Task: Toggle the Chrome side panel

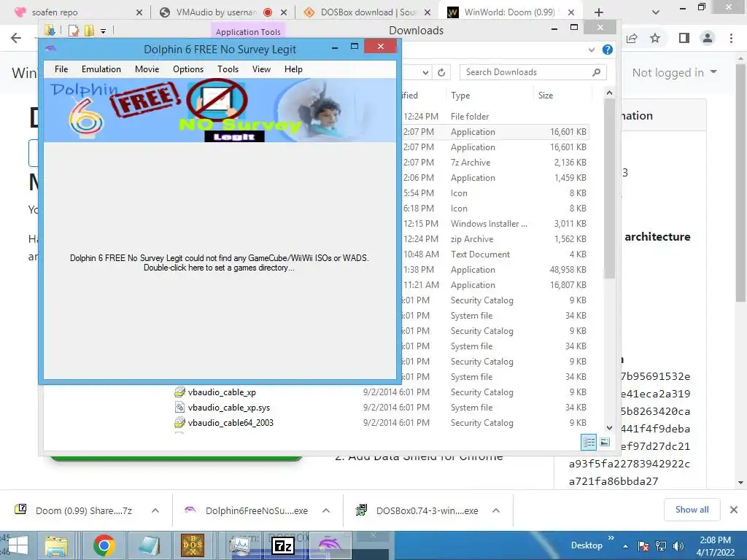Action: pyautogui.click(x=684, y=38)
